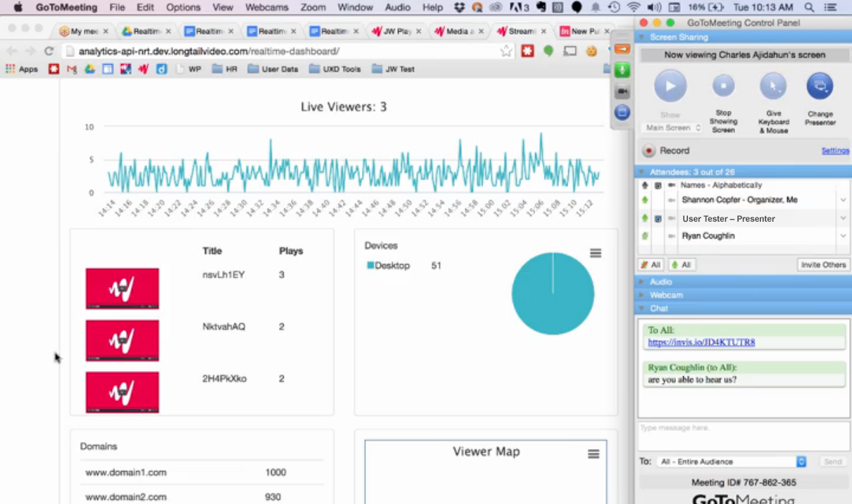
Task: Click the Change Presenter icon
Action: point(820,87)
